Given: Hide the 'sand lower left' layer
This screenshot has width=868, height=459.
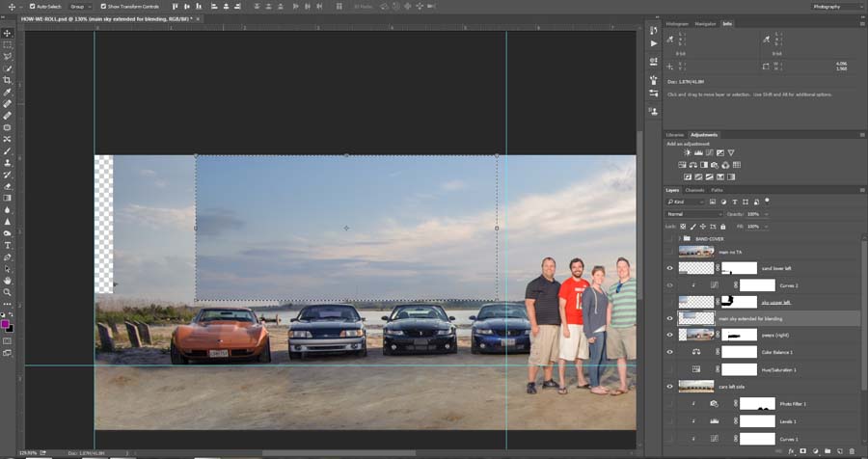Looking at the screenshot, I should tap(670, 268).
